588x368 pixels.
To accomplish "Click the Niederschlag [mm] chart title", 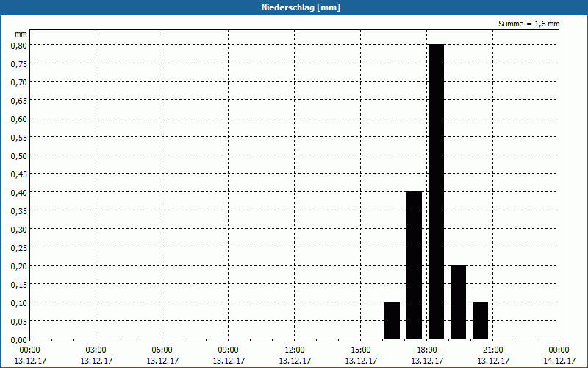I will click(x=301, y=7).
